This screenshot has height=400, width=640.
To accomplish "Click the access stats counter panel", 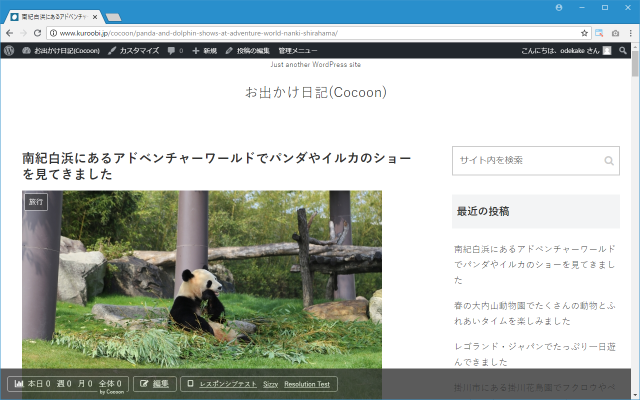I will pyautogui.click(x=68, y=384).
